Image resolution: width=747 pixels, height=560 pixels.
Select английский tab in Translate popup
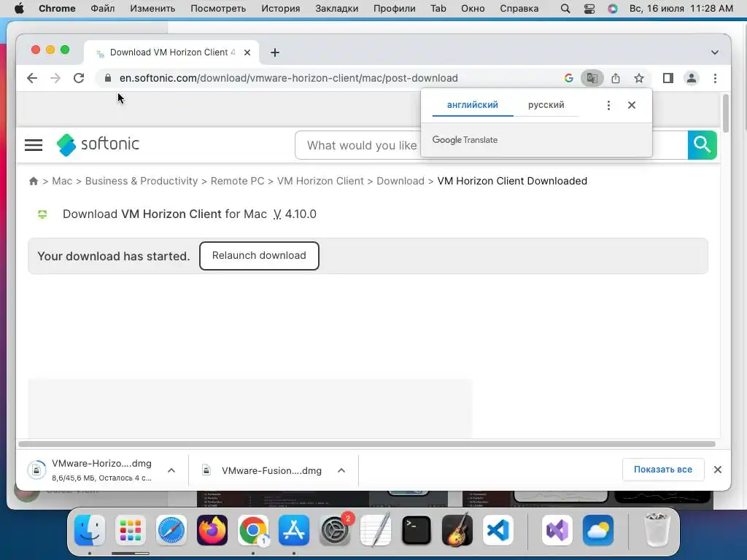[x=473, y=105]
